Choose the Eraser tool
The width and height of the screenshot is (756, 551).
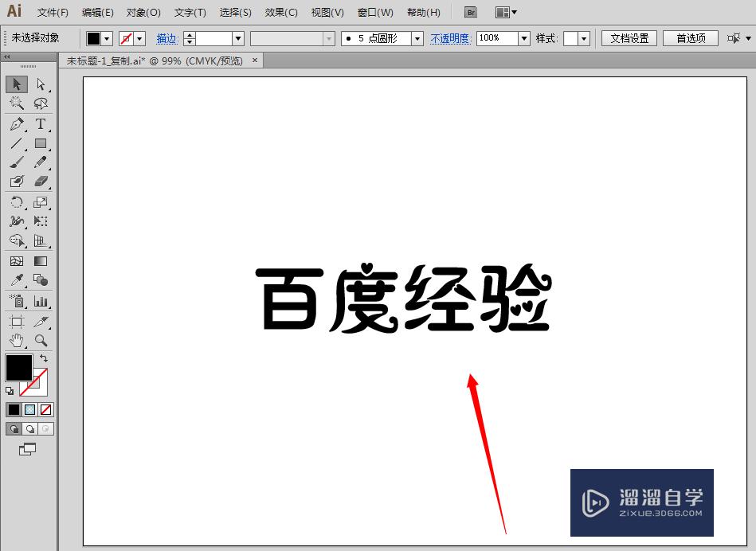pos(41,182)
